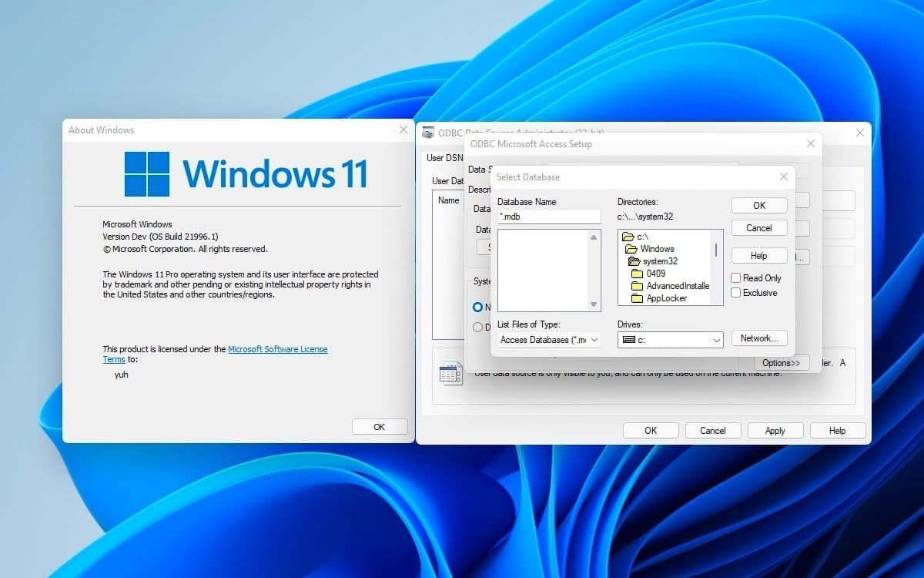Open the List Files of Type dropdown
The width and height of the screenshot is (924, 578).
pos(549,340)
